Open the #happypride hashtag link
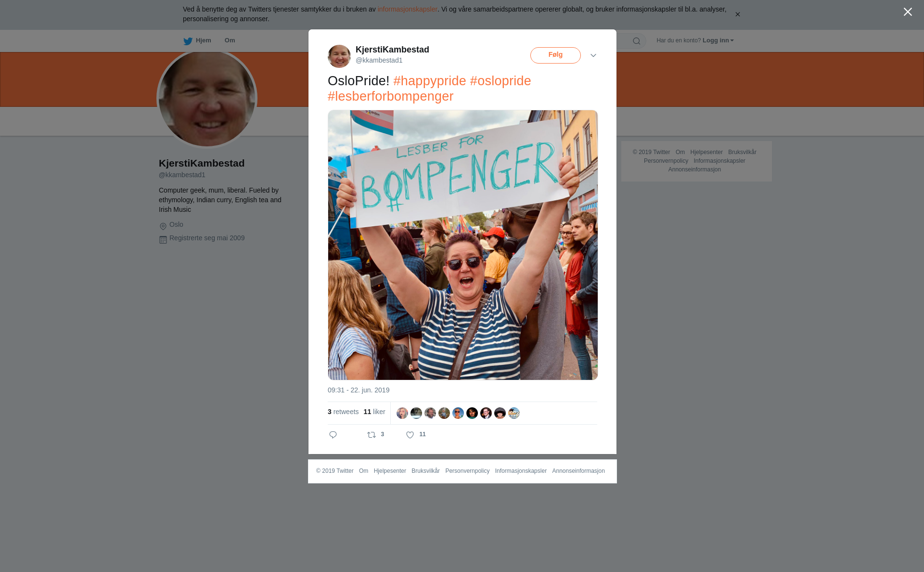The width and height of the screenshot is (924, 572). (430, 81)
